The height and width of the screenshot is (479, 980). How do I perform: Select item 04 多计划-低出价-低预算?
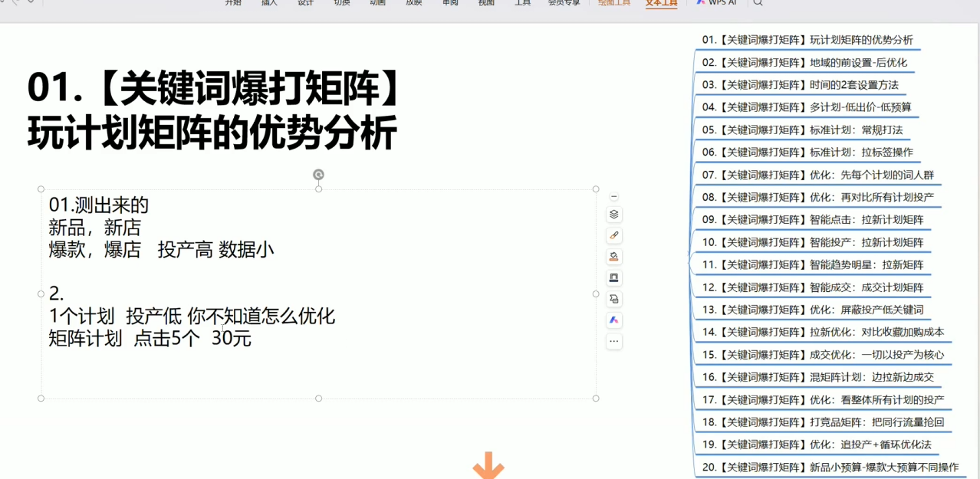coord(807,107)
